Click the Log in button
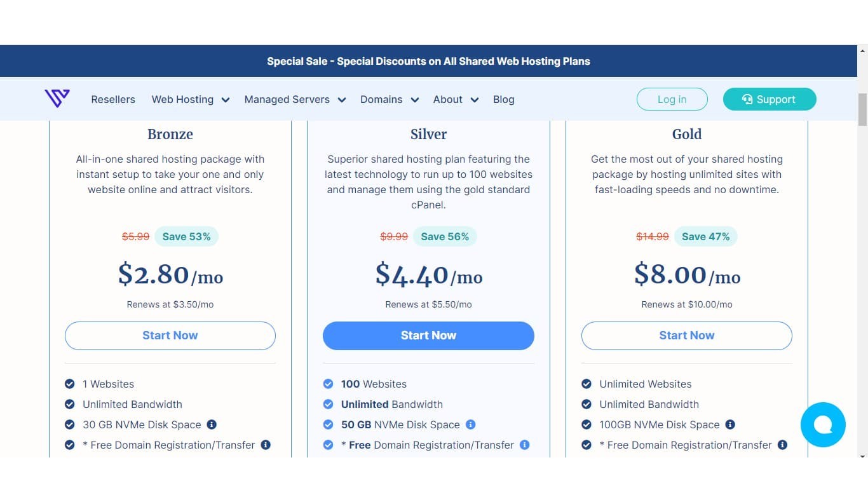The height and width of the screenshot is (488, 868). (x=672, y=99)
